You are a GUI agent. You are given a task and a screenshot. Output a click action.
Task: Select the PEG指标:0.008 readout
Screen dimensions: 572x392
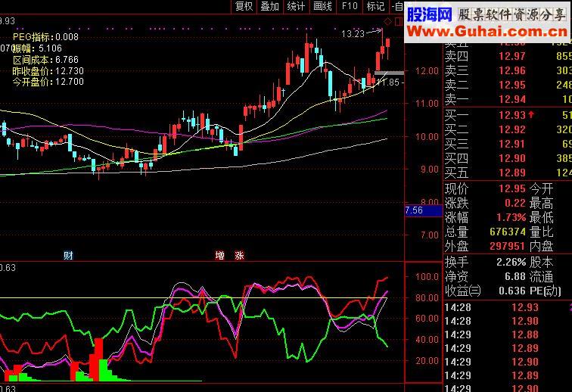[45, 36]
